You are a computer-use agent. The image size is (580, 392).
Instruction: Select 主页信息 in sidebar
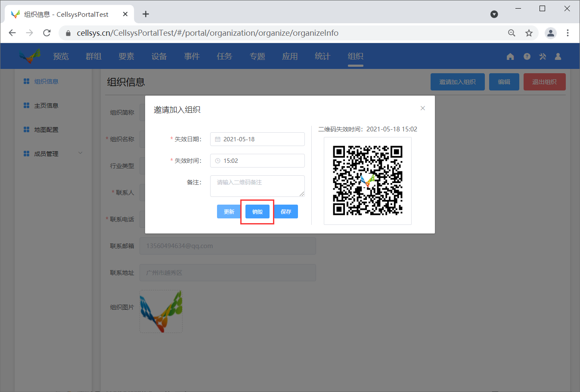pyautogui.click(x=46, y=106)
